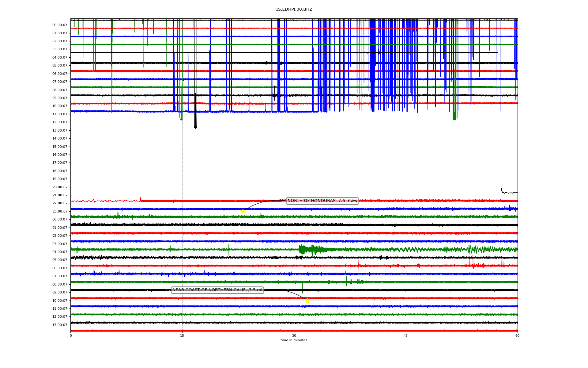The image size is (588, 368).
Task: Click the first 00:00:07 label at top
Action: [60, 25]
